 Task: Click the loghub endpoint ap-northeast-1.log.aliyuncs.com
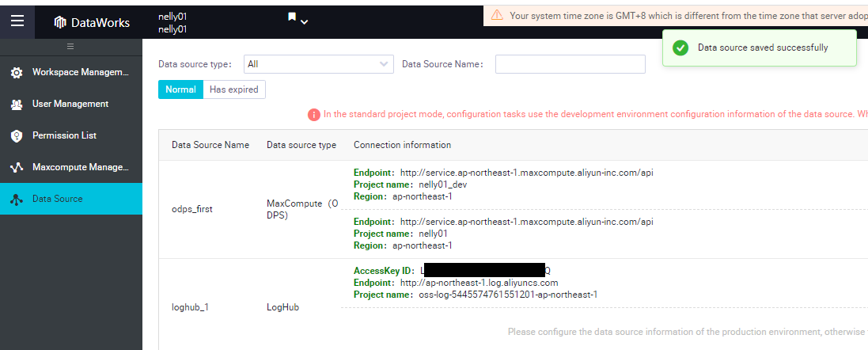coord(479,283)
